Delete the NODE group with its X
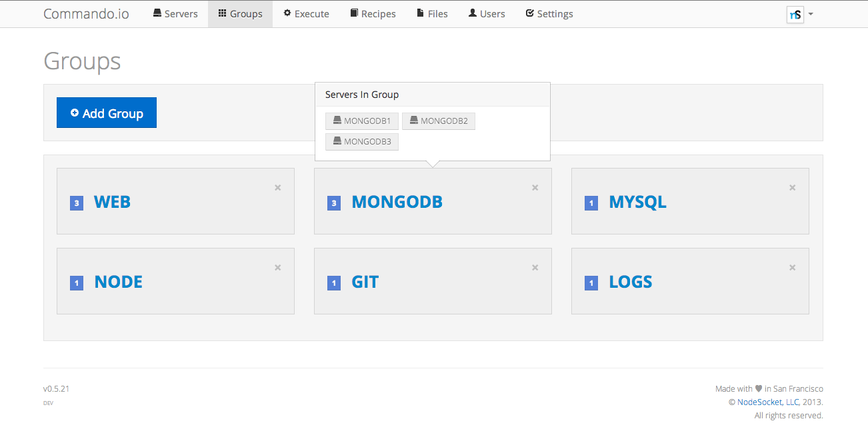The width and height of the screenshot is (868, 447). click(x=278, y=268)
